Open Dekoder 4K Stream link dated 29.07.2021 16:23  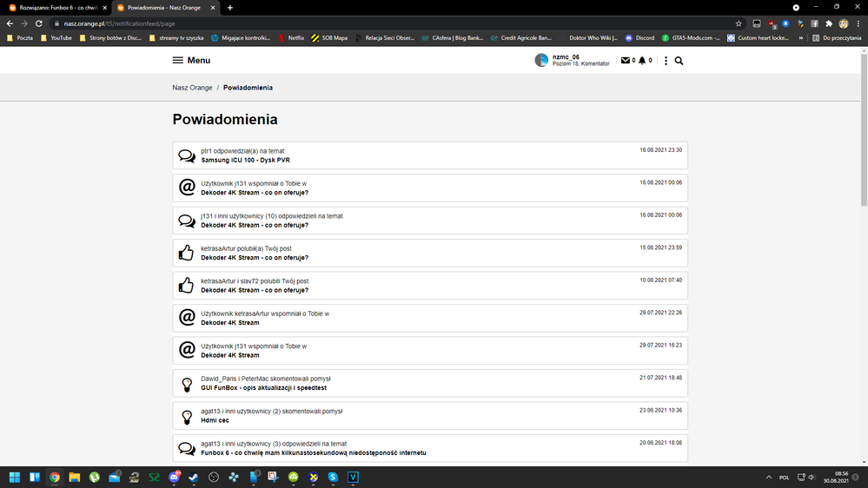(229, 355)
